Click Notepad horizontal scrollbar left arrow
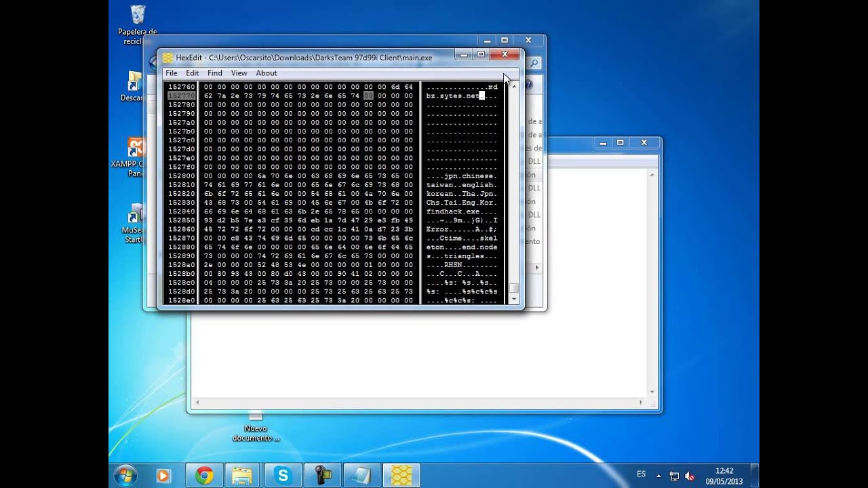This screenshot has height=488, width=868. (x=197, y=403)
